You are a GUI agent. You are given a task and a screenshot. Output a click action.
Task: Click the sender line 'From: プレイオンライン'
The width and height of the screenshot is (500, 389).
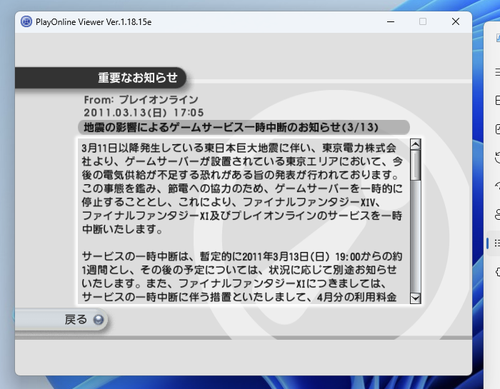[x=141, y=99]
